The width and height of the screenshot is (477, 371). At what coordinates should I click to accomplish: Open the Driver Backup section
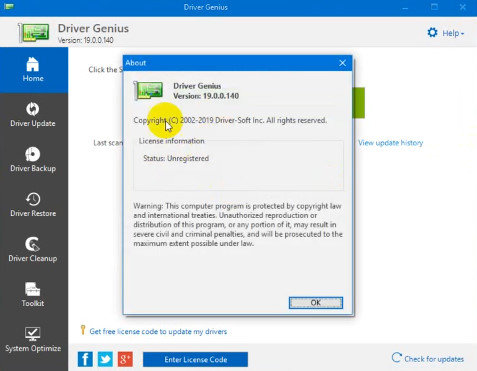(33, 160)
